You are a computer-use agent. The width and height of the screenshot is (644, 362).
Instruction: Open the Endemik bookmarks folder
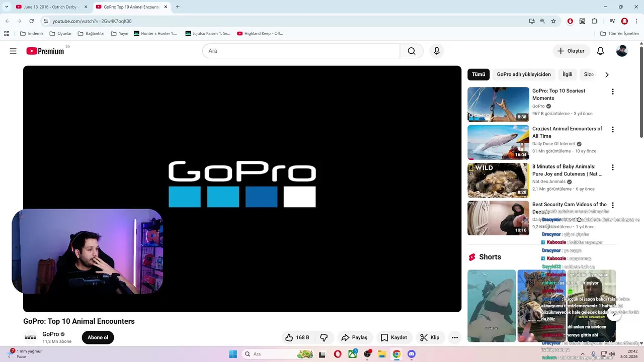(x=32, y=34)
